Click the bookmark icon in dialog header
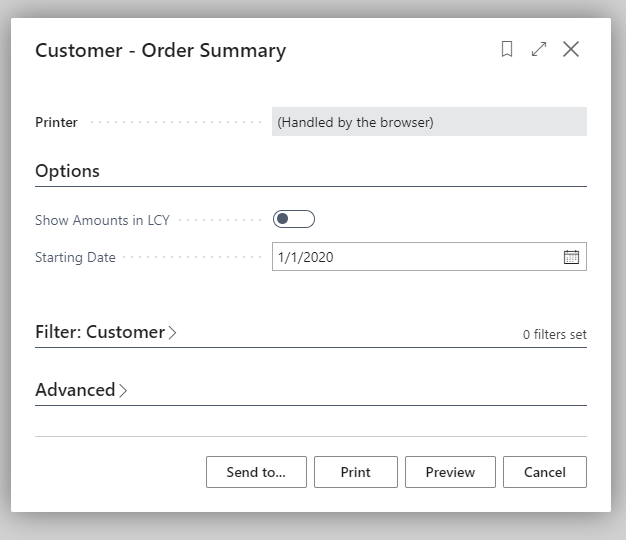 507,49
